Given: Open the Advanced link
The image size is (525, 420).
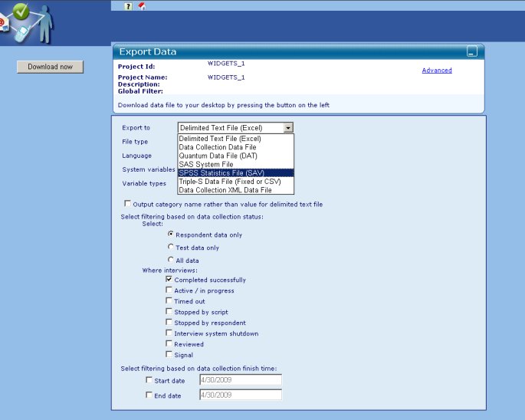Looking at the screenshot, I should pyautogui.click(x=437, y=71).
